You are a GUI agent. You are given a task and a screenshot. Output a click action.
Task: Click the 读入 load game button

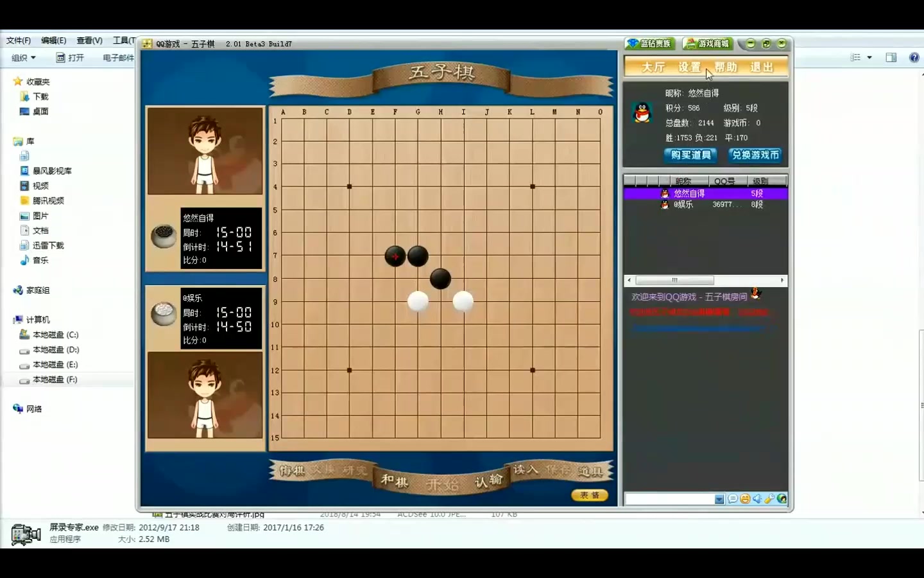tap(526, 469)
